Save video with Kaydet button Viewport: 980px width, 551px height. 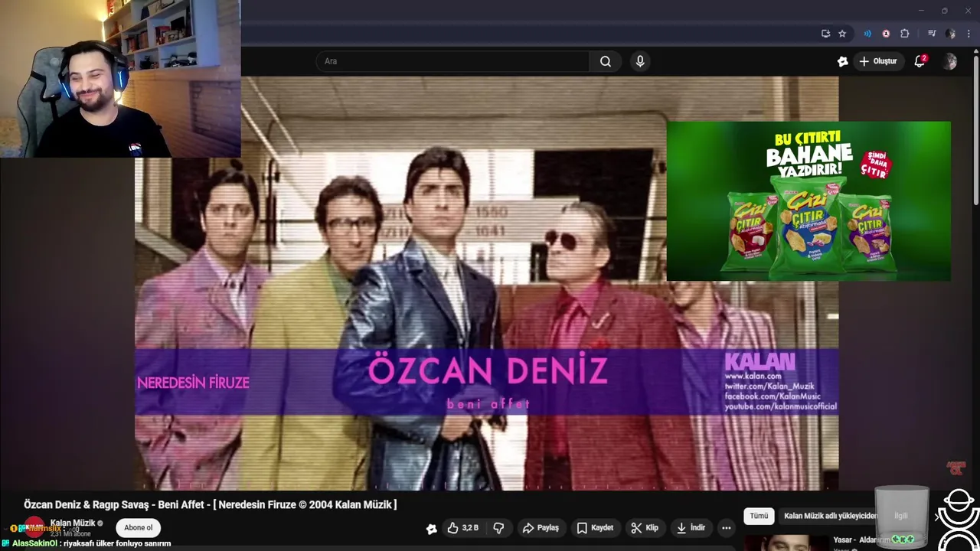point(595,527)
